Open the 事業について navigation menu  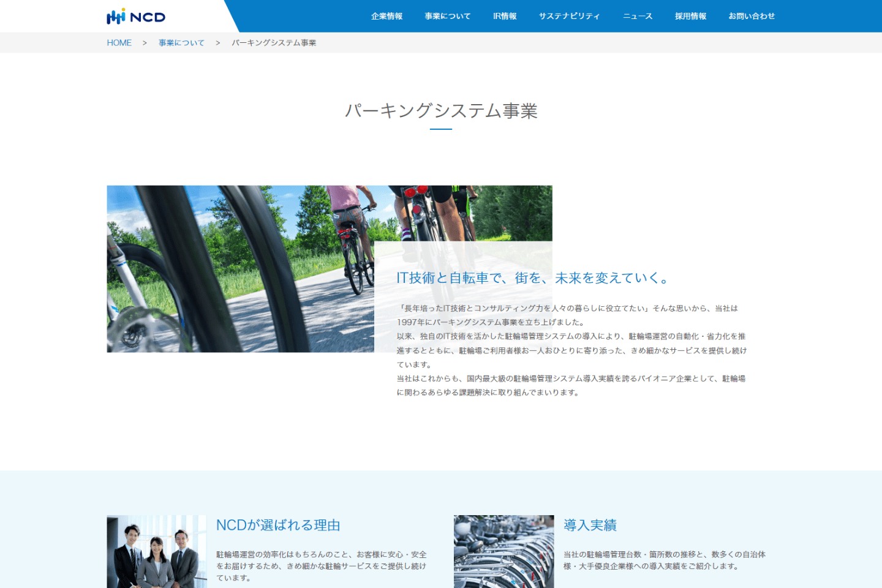coord(448,17)
